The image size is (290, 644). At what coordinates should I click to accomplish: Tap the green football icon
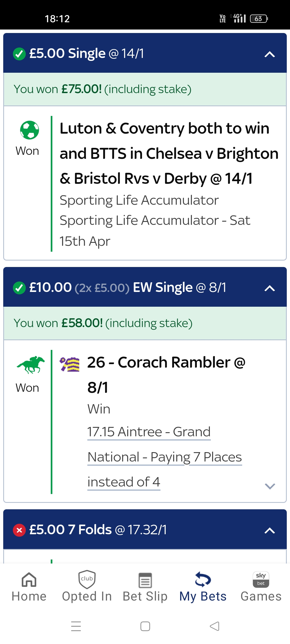[x=30, y=130]
